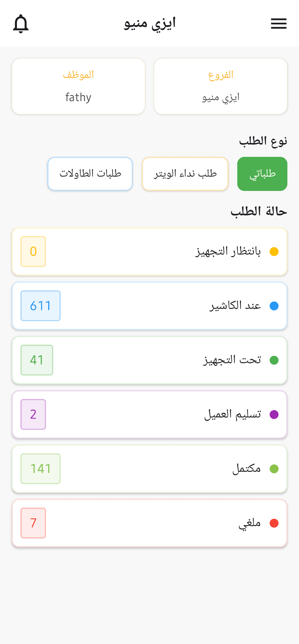
Task: Open the عند الكاشير status card
Action: (149, 306)
